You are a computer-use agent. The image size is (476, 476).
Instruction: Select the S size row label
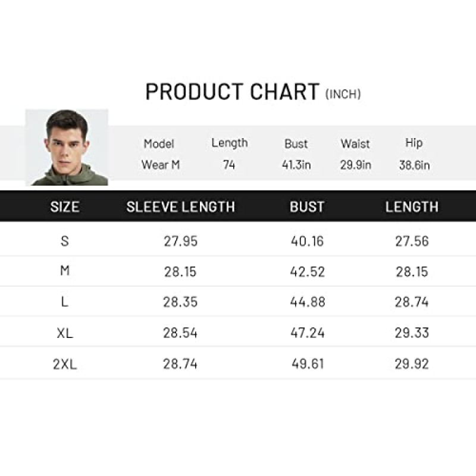(65, 241)
